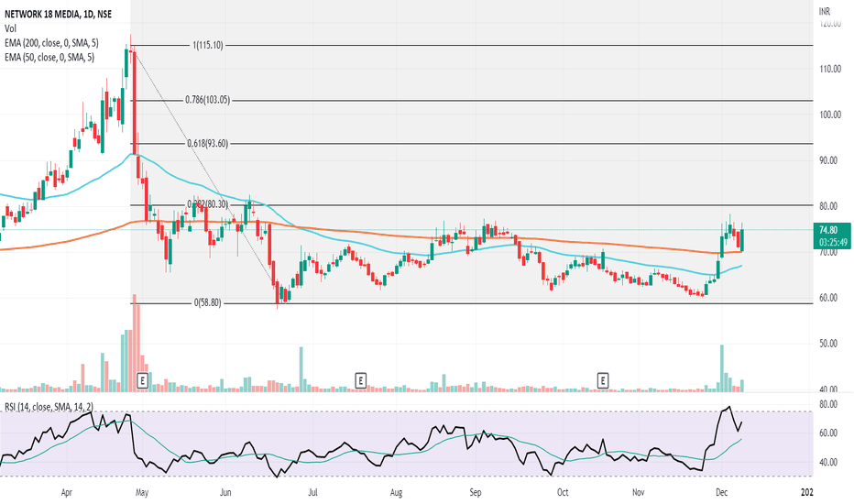Click the Fibonacci 0.618(93.60) level label

point(207,143)
